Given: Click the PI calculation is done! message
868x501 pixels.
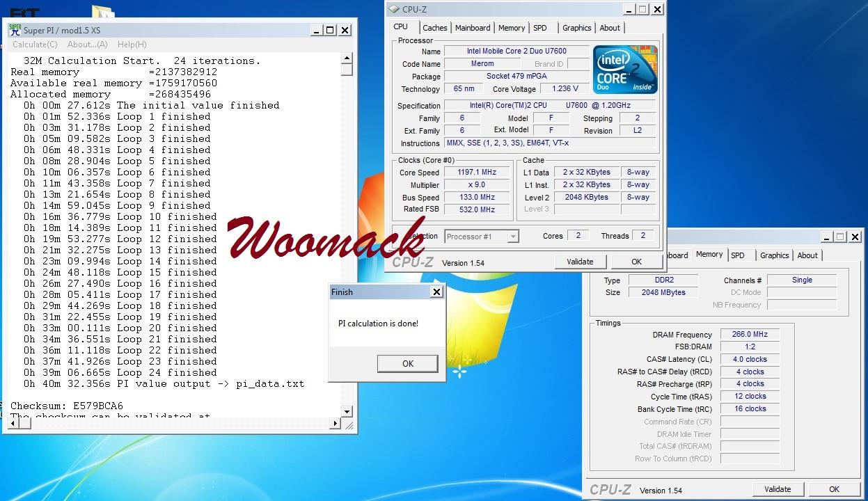Looking at the screenshot, I should pos(378,324).
